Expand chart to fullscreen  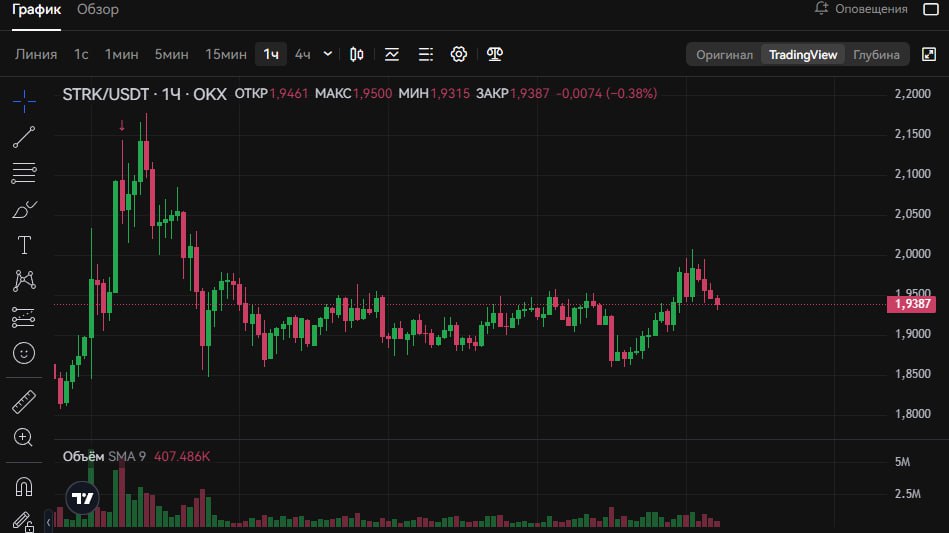point(929,54)
